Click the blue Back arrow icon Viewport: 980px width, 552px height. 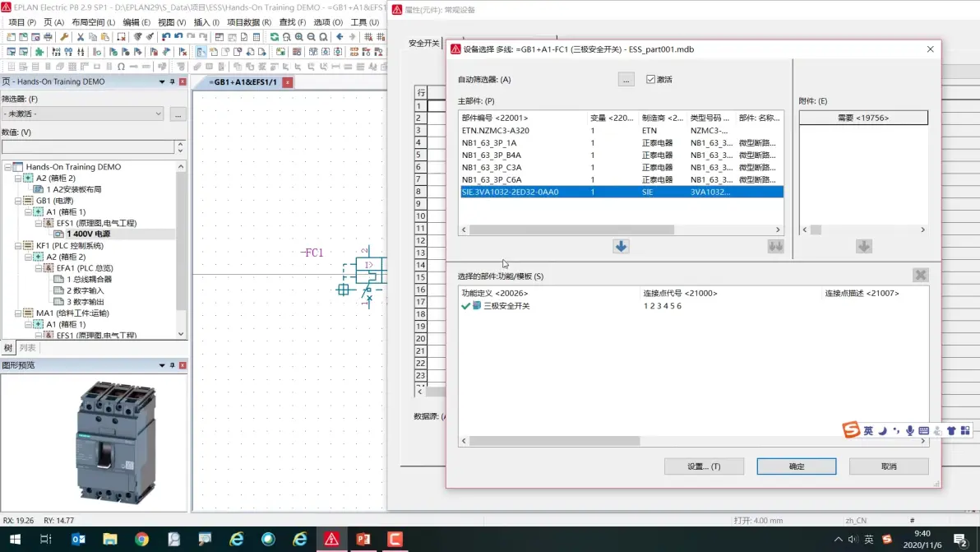click(x=340, y=37)
